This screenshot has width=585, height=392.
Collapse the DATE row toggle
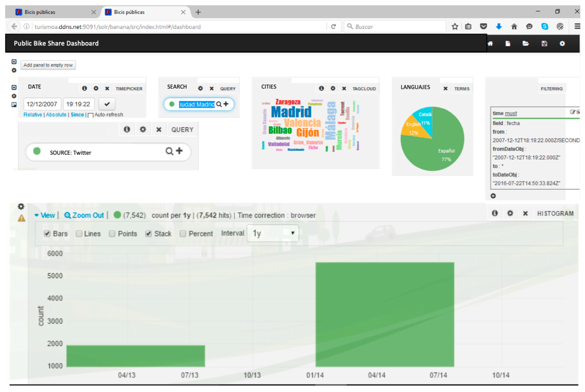(14, 88)
